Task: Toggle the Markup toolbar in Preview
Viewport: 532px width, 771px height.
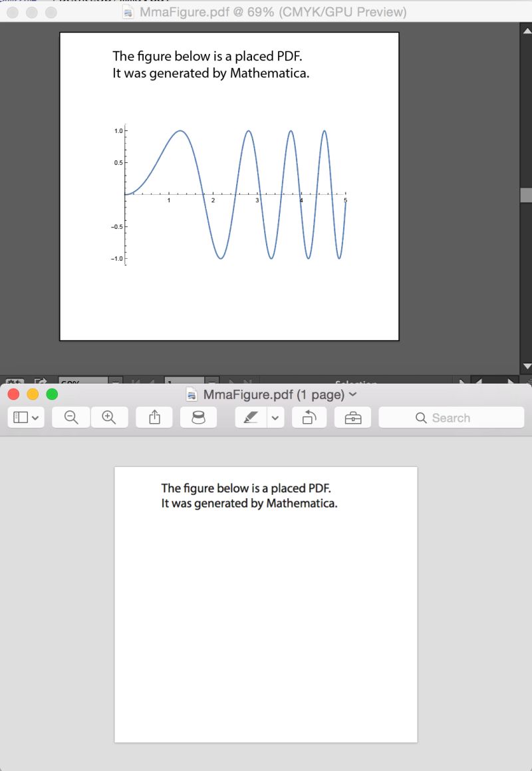Action: (352, 417)
